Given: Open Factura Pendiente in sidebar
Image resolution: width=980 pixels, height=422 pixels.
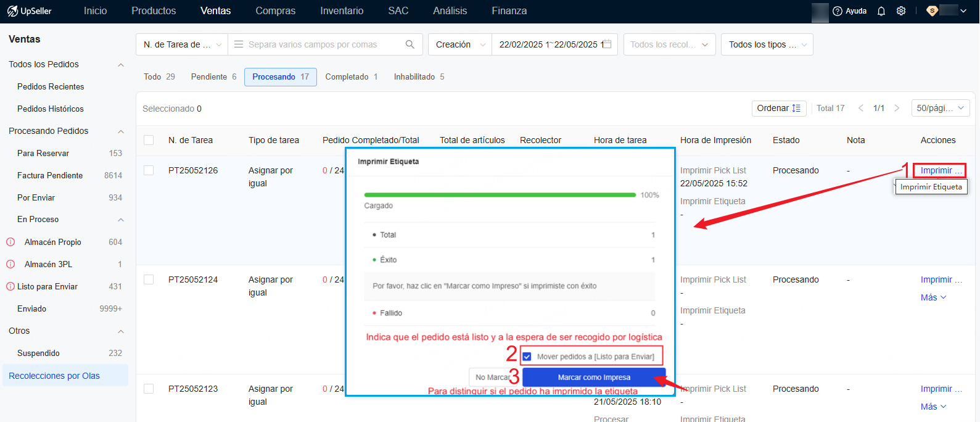Looking at the screenshot, I should point(50,175).
